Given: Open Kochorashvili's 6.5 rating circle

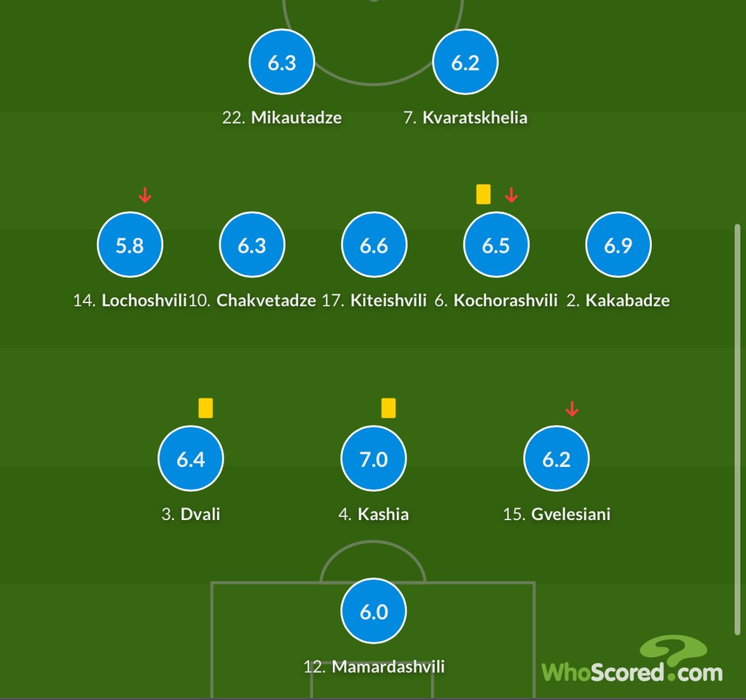Looking at the screenshot, I should (x=496, y=245).
